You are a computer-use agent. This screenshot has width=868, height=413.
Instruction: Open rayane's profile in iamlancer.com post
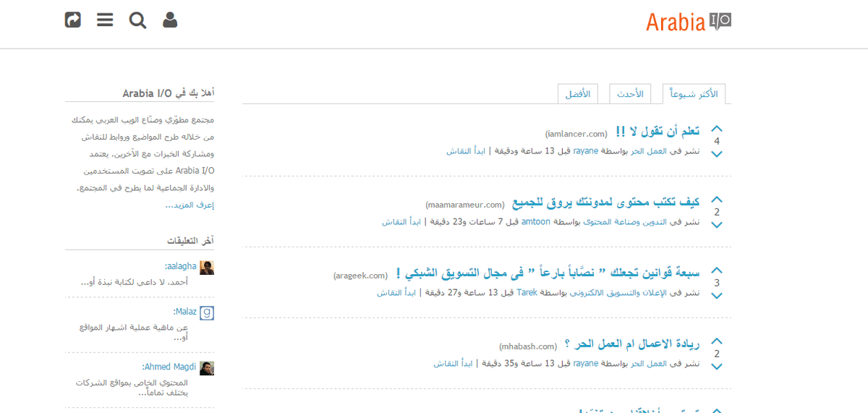pos(586,151)
